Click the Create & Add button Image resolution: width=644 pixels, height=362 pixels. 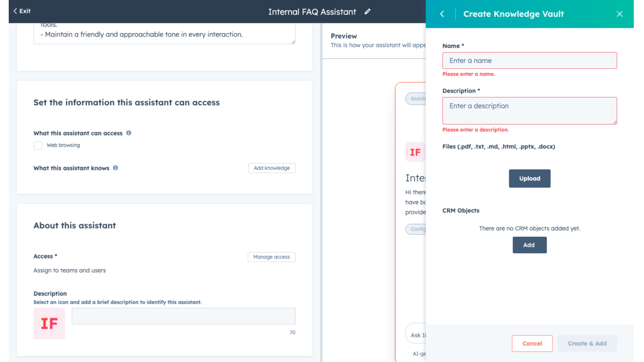click(587, 343)
